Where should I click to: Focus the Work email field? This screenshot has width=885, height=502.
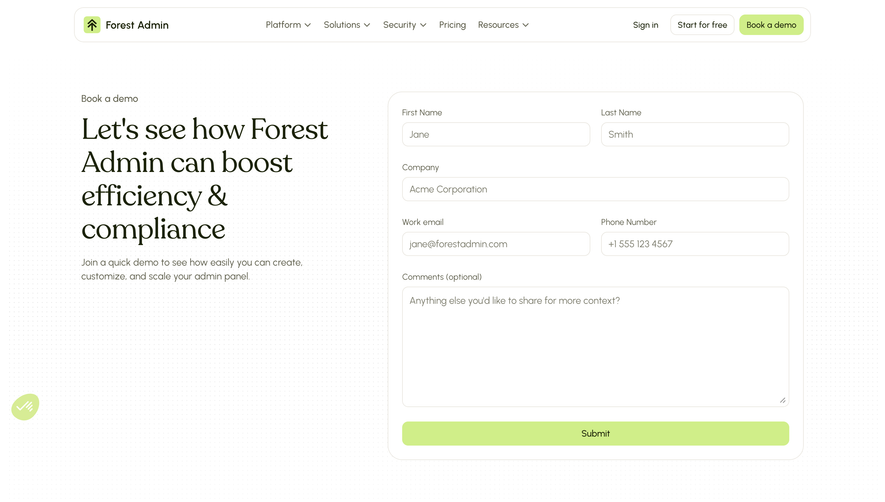pyautogui.click(x=496, y=244)
